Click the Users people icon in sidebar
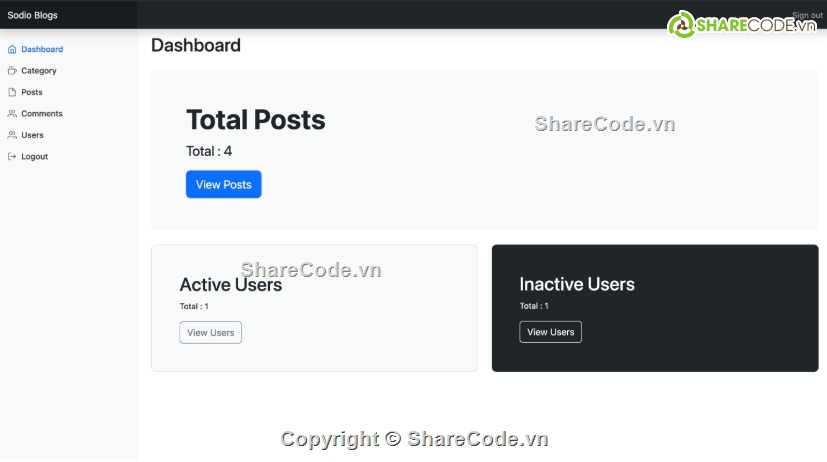 point(12,136)
